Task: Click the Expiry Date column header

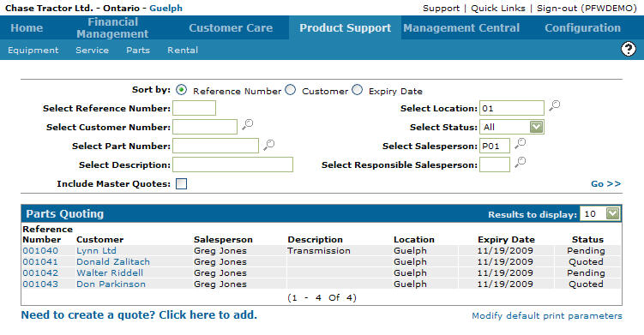Action: [x=506, y=240]
